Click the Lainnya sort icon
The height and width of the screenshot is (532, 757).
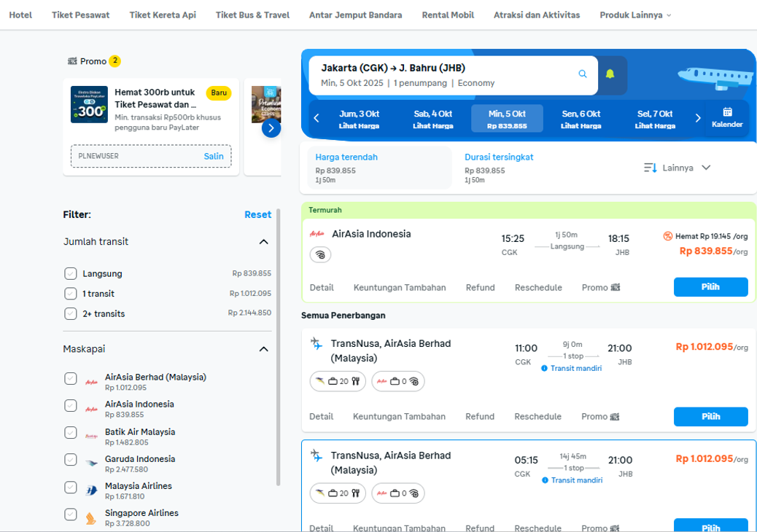(x=651, y=168)
